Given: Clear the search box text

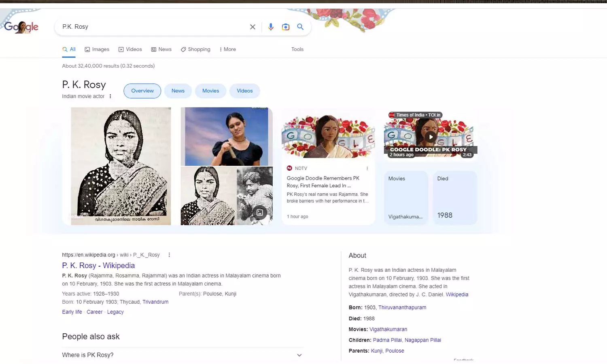Looking at the screenshot, I should tap(253, 27).
